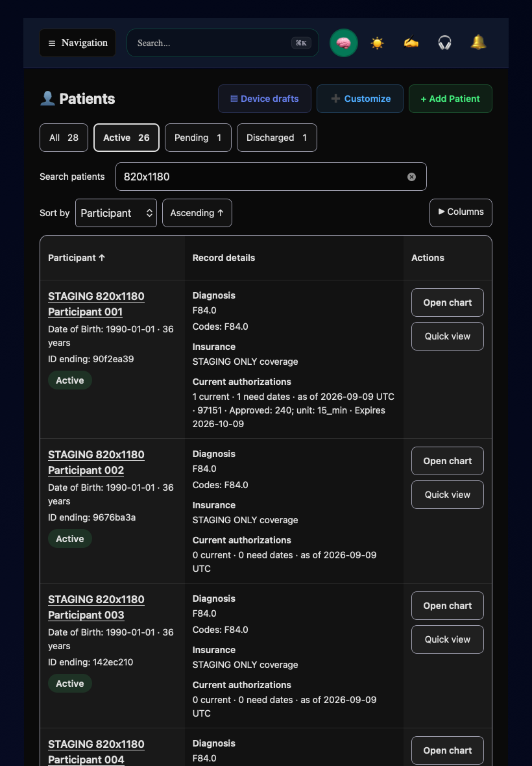Open STAGING 820x1180 Participant 004 link
Viewport: 532px width, 766px height.
[96, 751]
